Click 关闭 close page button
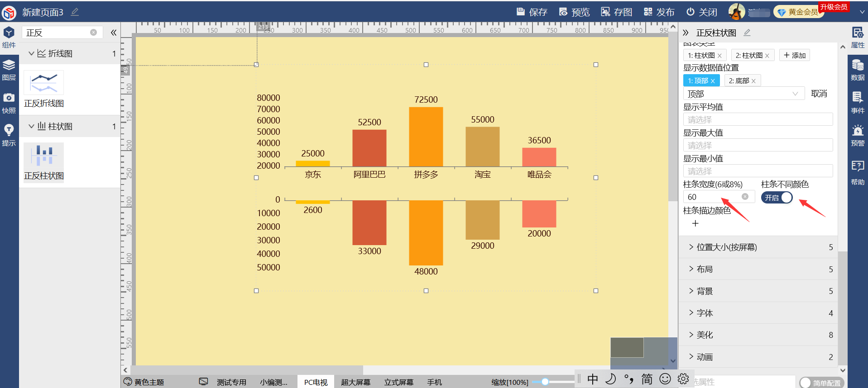The width and height of the screenshot is (868, 388). [701, 12]
